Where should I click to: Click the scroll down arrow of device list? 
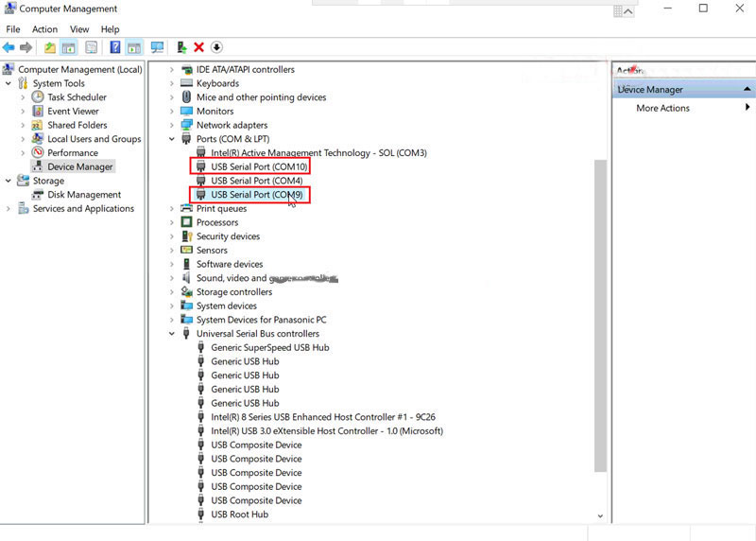tap(600, 515)
